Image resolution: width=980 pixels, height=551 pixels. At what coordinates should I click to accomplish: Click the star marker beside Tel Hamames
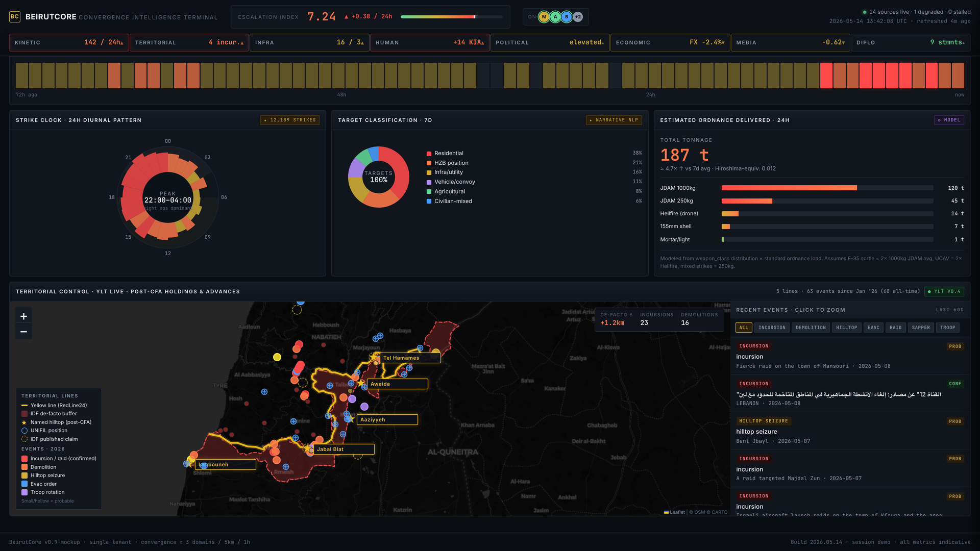(374, 357)
